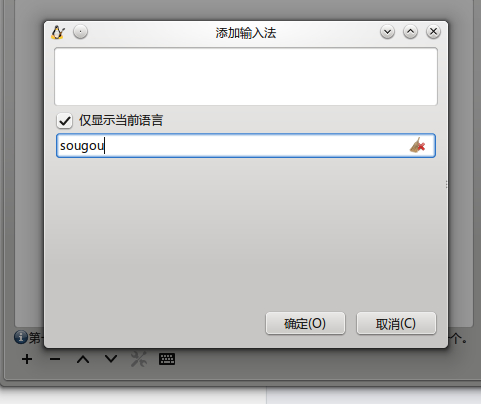This screenshot has width=481, height=404.
Task: Move input method up with up arrow
Action: (x=83, y=359)
